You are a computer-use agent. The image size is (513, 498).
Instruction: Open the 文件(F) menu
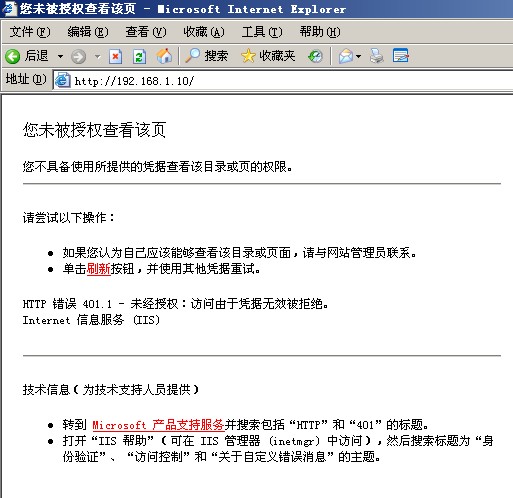click(30, 32)
